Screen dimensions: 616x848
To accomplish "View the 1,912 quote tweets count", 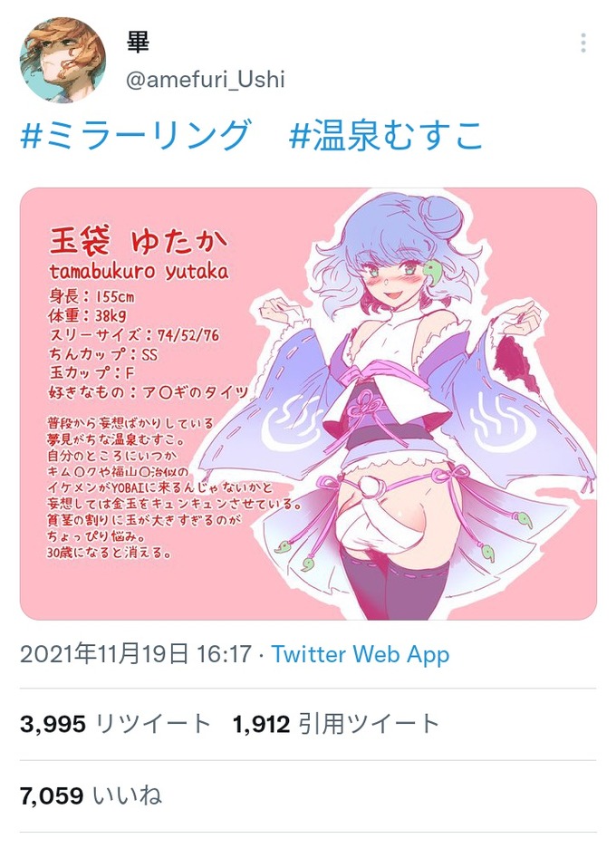I will coord(261,724).
